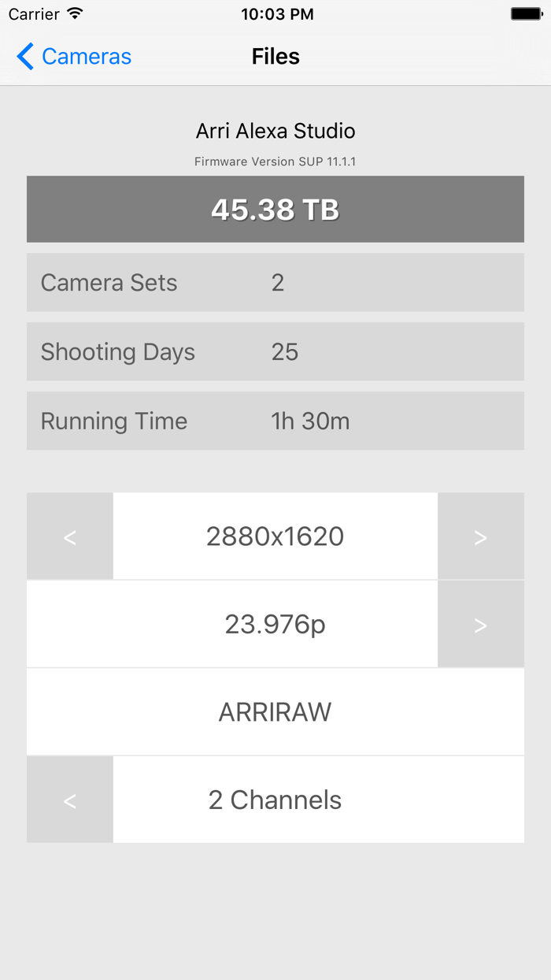Increase frame rate with the right chevron
Screen dimensions: 551x980
pyautogui.click(x=481, y=624)
